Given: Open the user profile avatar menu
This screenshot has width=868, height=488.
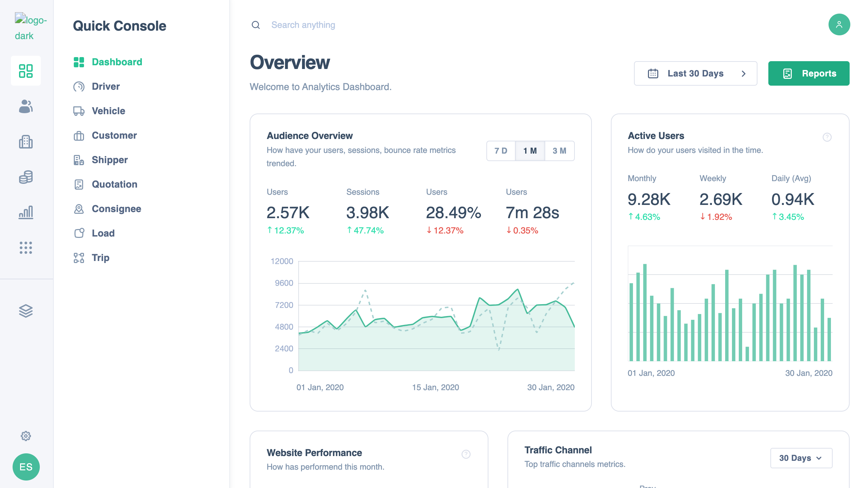Looking at the screenshot, I should [x=839, y=24].
